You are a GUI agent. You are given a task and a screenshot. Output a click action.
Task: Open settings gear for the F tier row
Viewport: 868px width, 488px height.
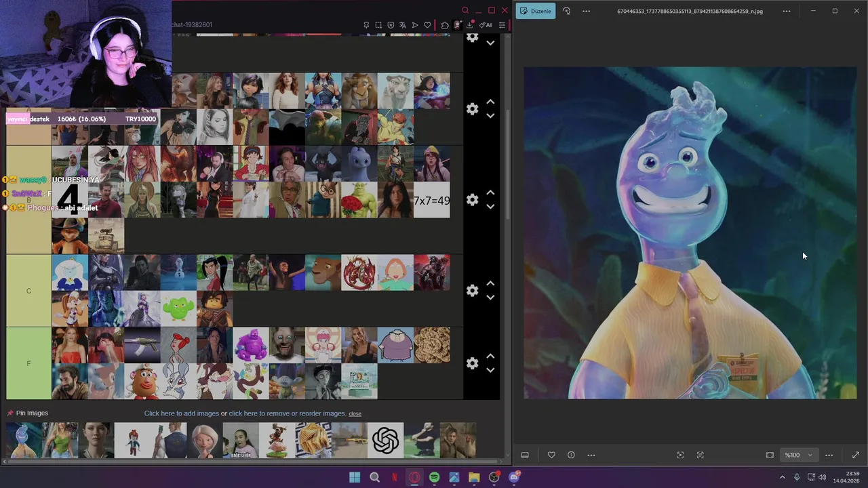click(472, 363)
